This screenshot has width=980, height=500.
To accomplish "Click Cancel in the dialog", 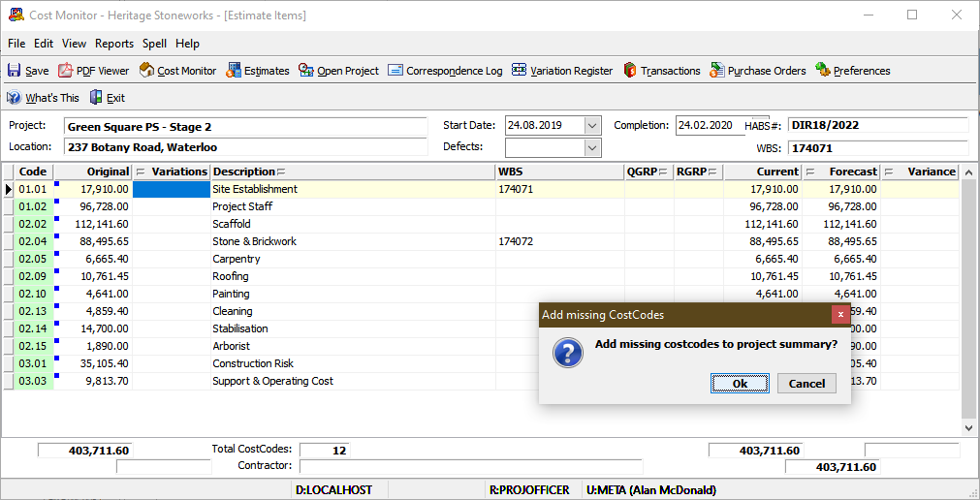I will pyautogui.click(x=806, y=383).
